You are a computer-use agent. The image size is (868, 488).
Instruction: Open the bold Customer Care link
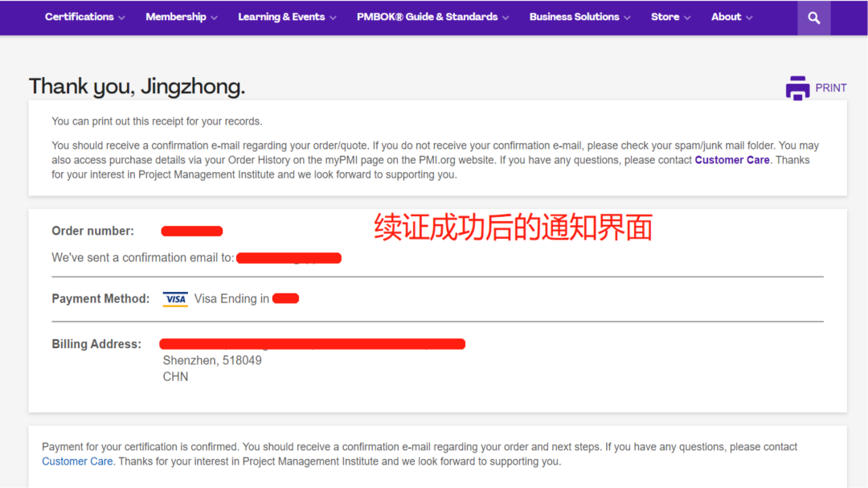pyautogui.click(x=732, y=160)
